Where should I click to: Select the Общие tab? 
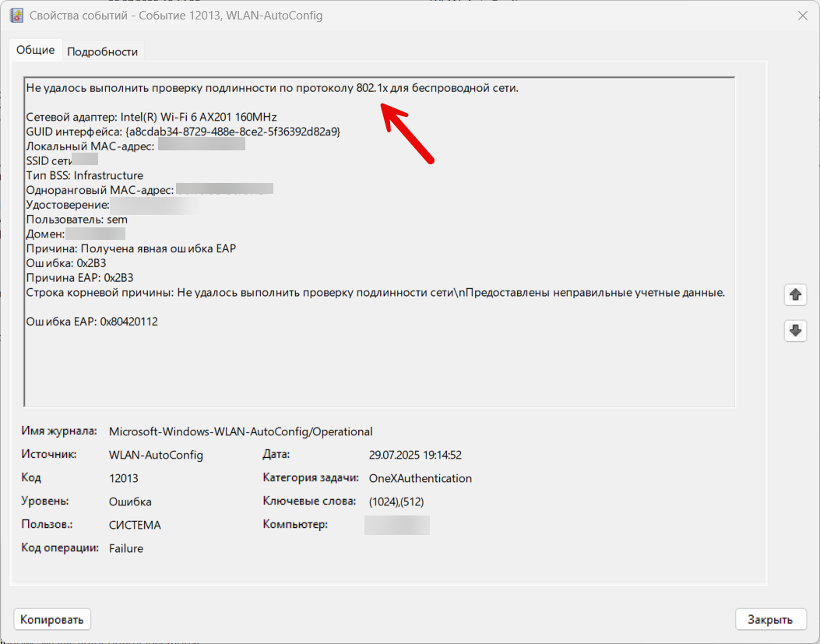(x=36, y=50)
